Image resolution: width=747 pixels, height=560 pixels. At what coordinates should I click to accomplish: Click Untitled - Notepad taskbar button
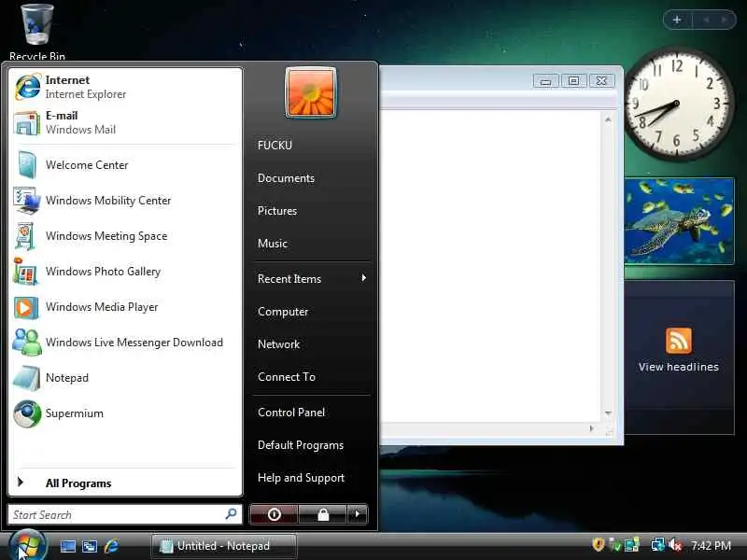click(223, 546)
